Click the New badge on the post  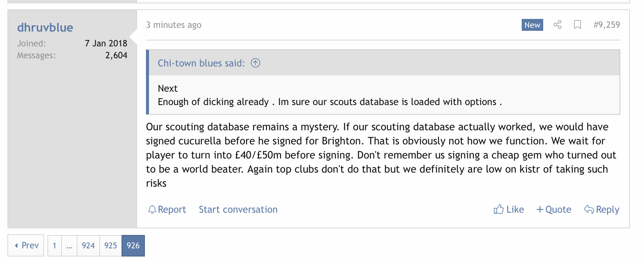(532, 25)
